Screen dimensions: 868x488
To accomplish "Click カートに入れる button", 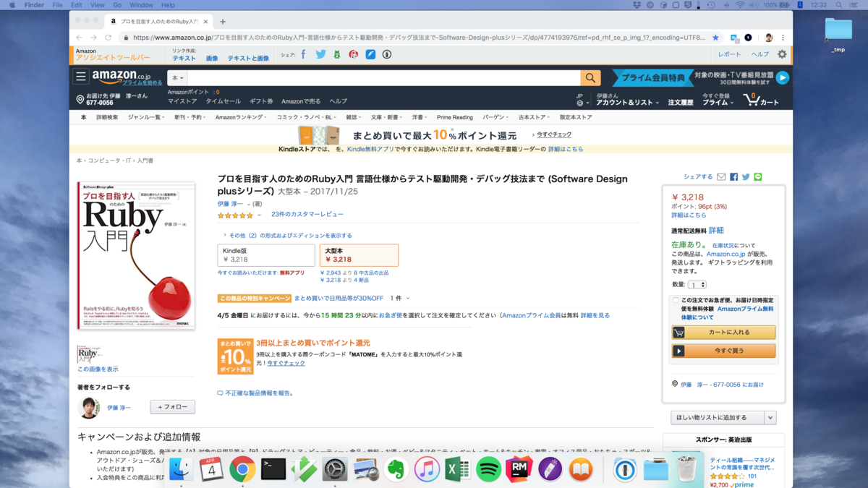I will [723, 333].
